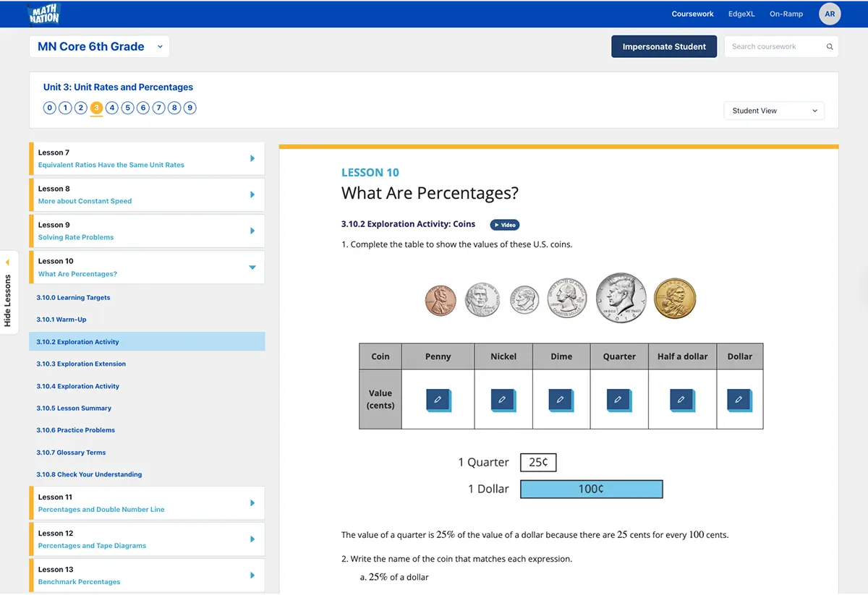
Task: Expand Lesson 7 Equivalent Ratios section
Action: (252, 158)
